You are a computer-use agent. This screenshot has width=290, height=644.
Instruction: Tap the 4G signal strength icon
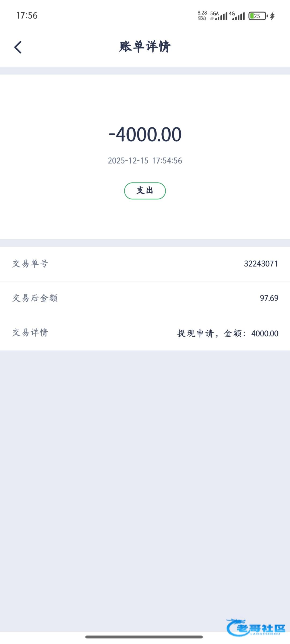(x=237, y=16)
